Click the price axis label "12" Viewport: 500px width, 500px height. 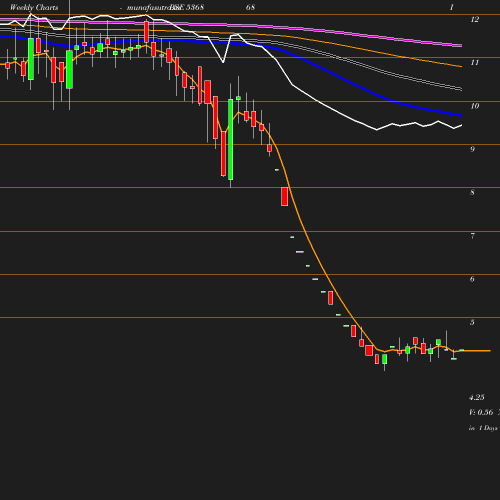[x=475, y=19]
